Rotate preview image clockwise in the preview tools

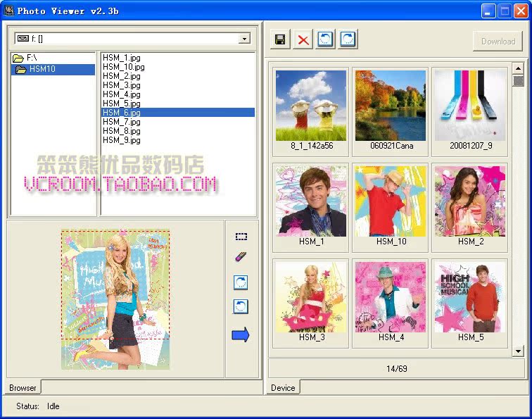[x=241, y=282]
